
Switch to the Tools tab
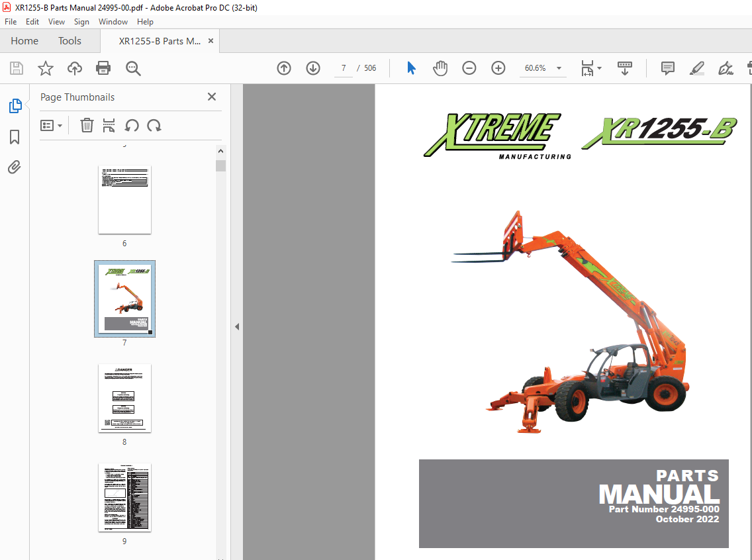(70, 41)
